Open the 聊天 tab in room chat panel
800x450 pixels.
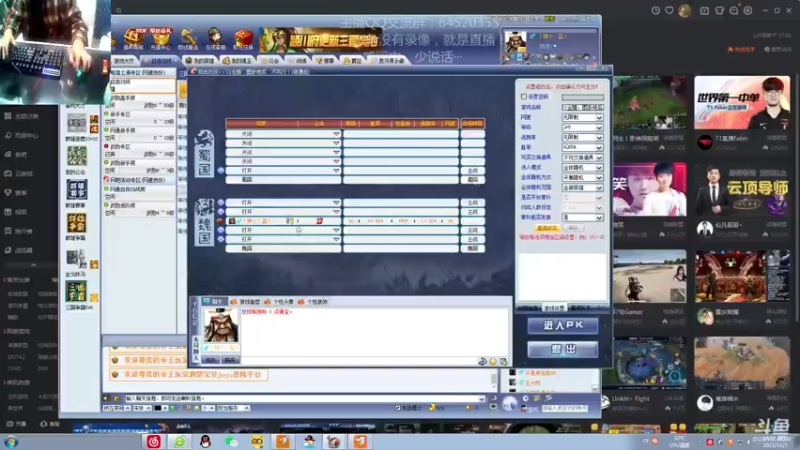coord(214,302)
